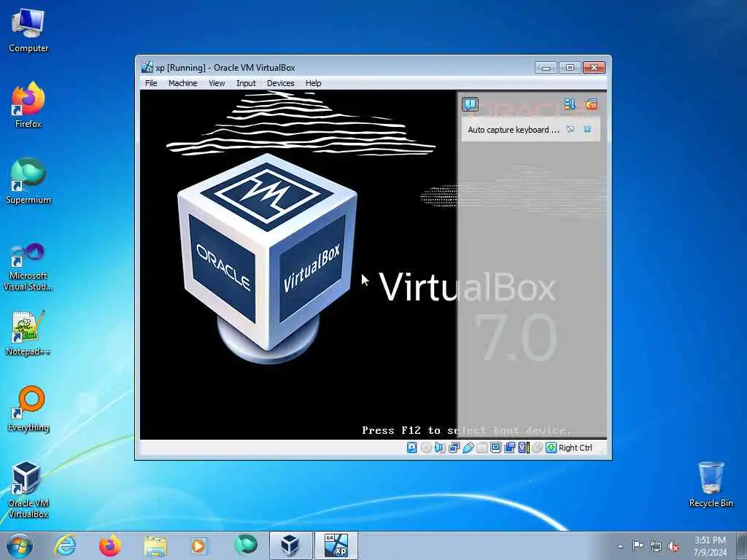Click the greyed optical disc status icon
Image resolution: width=747 pixels, height=560 pixels.
coord(426,448)
